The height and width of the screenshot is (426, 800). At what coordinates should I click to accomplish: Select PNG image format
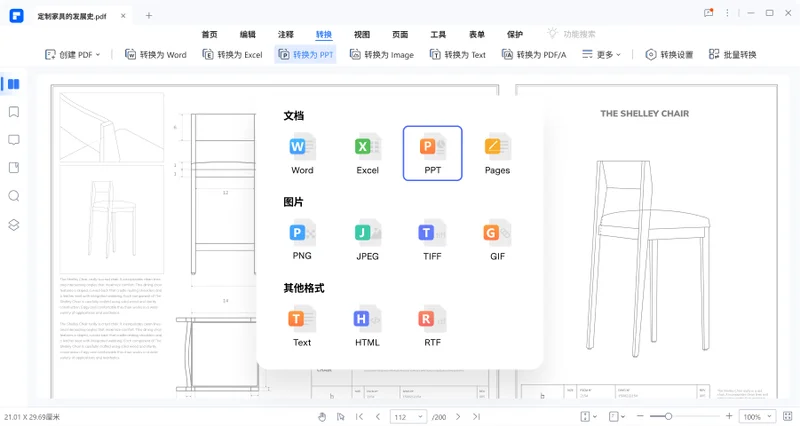[x=302, y=240]
